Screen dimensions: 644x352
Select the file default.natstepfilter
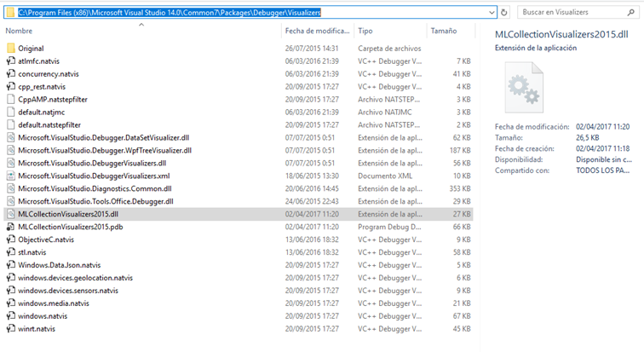49,124
